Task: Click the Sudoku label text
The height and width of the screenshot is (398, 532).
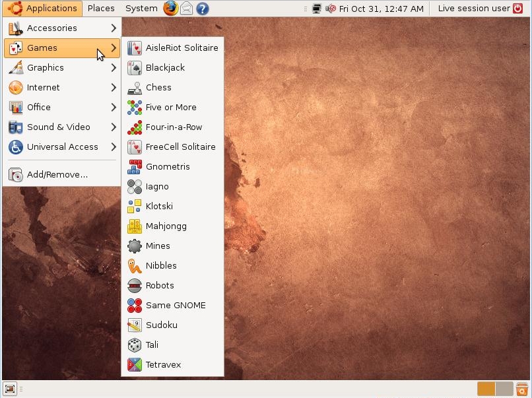Action: [162, 325]
